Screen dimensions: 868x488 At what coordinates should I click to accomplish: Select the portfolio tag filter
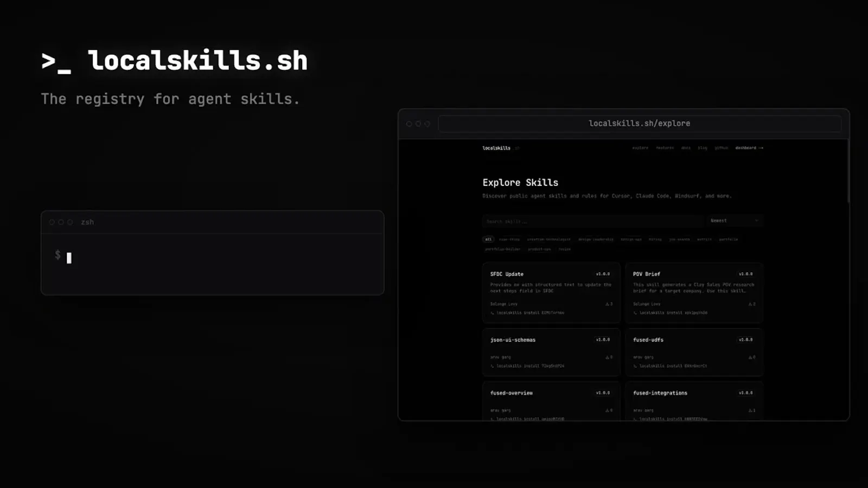coord(729,239)
